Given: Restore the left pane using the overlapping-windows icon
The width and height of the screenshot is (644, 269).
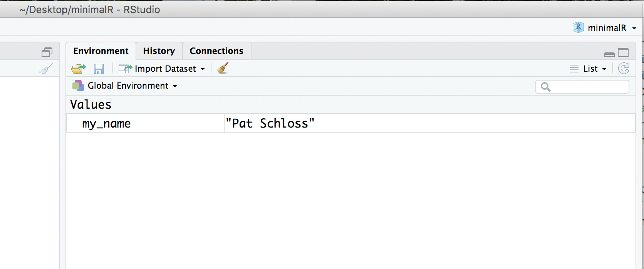Looking at the screenshot, I should point(47,52).
